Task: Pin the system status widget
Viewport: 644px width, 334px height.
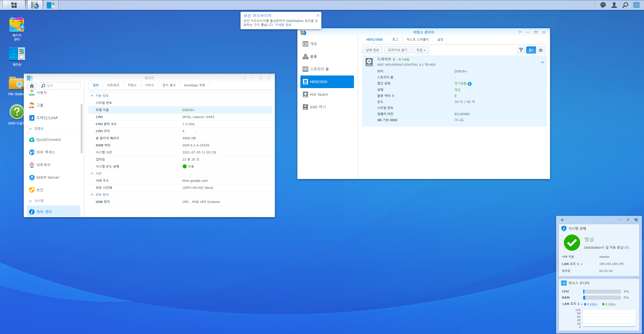Action: click(x=628, y=220)
